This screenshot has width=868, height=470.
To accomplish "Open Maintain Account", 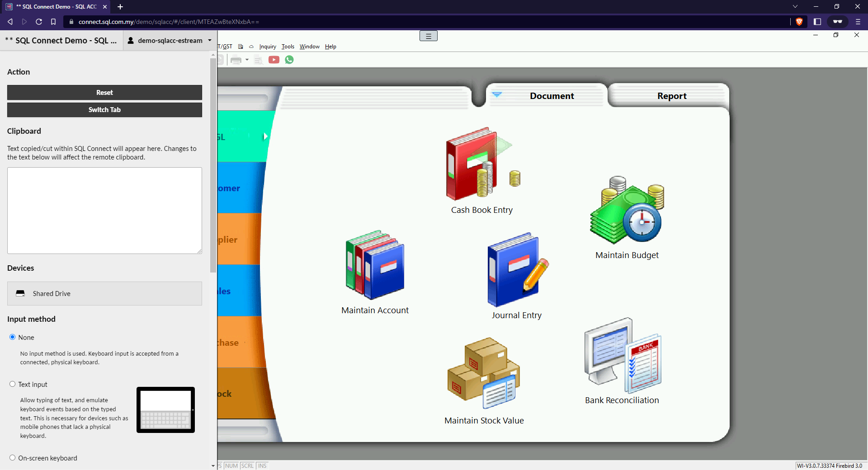I will coord(375,267).
